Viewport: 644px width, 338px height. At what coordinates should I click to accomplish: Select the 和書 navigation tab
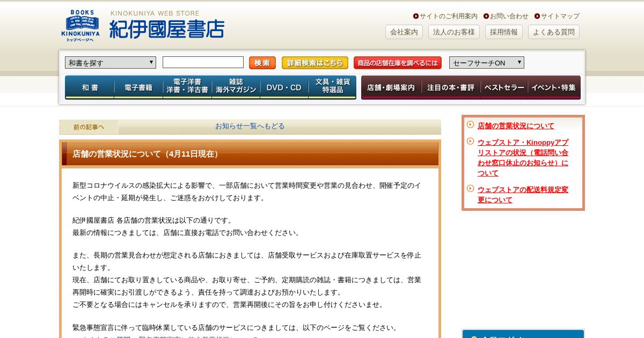coord(90,87)
